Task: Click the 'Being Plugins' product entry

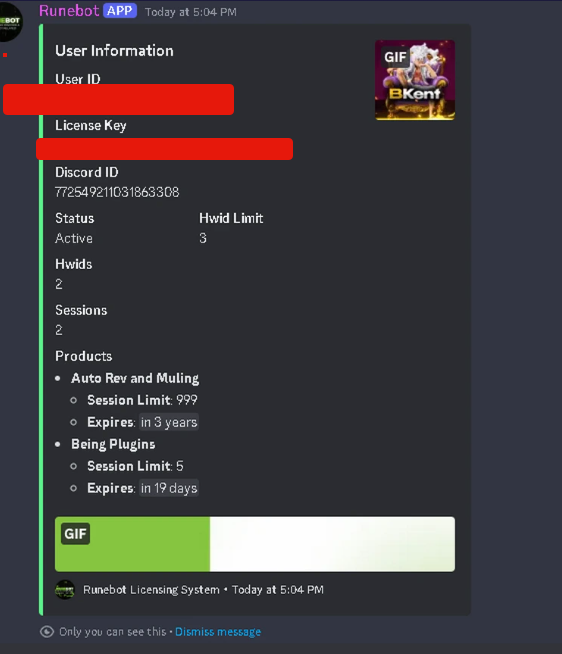Action: [113, 444]
